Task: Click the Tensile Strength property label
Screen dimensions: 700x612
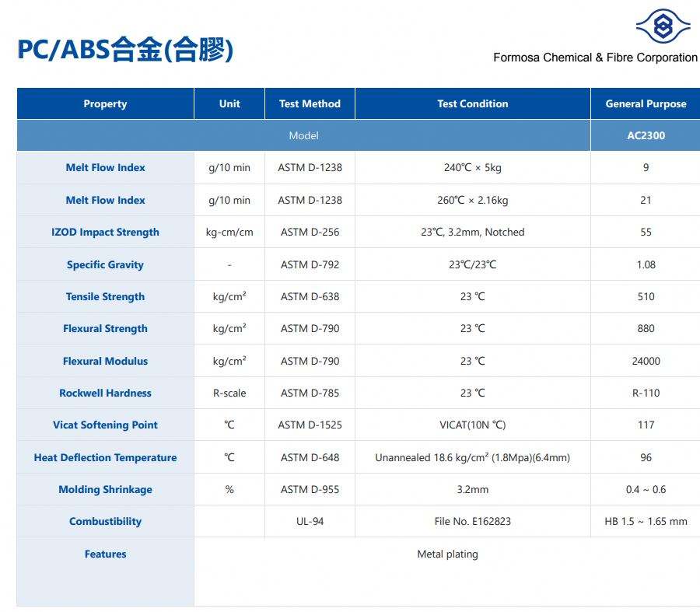Action: [105, 296]
